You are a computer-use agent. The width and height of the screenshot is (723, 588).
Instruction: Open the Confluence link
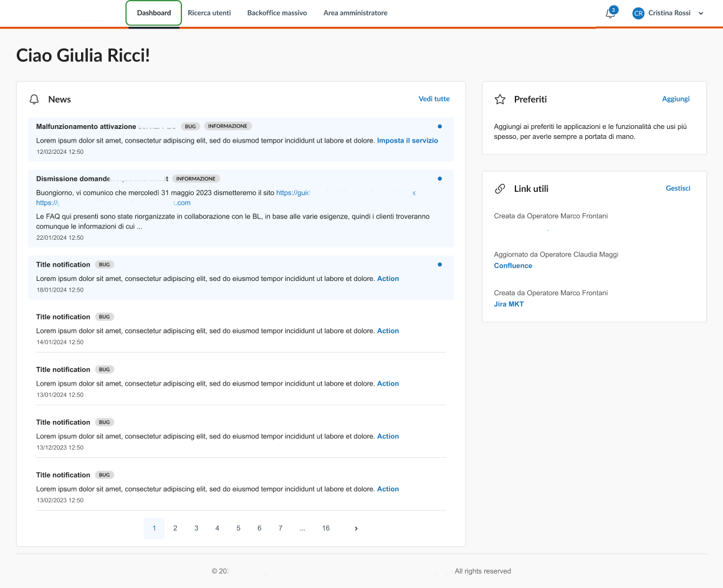(513, 266)
